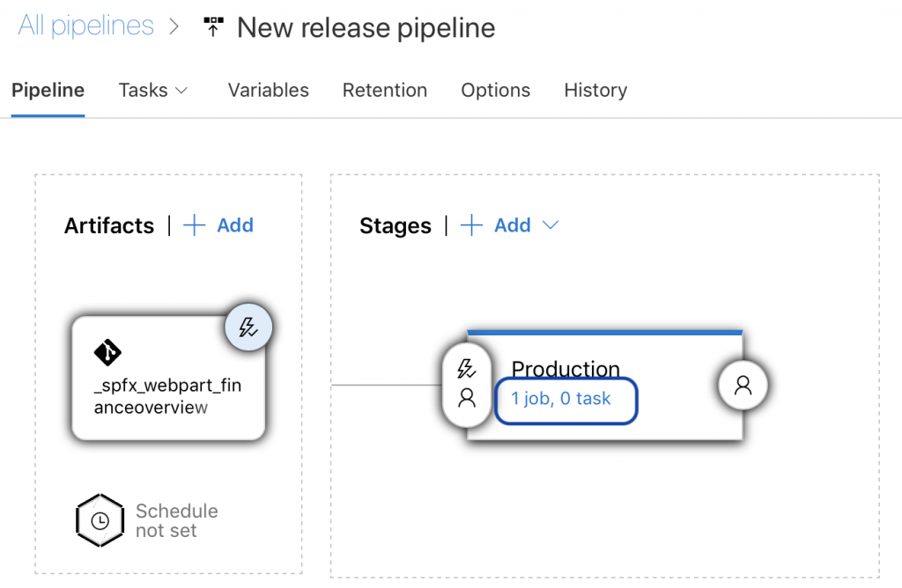The image size is (902, 588).
Task: Edit the 'New release pipeline' title
Action: [366, 27]
